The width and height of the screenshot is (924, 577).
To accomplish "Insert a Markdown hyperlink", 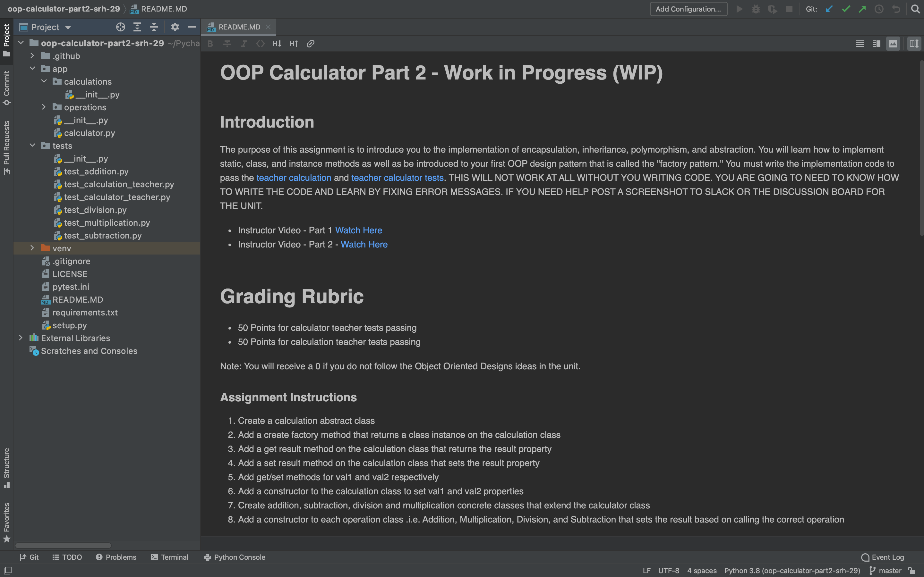I will pos(310,44).
